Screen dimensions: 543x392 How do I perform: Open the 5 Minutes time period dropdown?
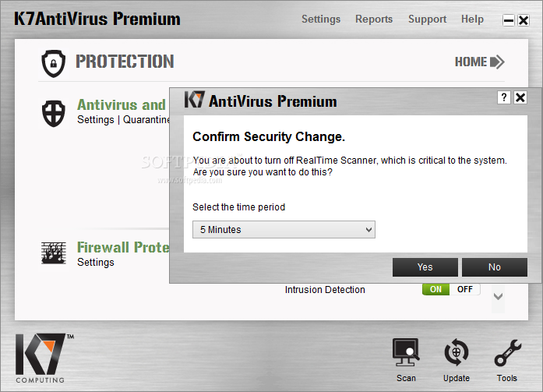point(284,230)
